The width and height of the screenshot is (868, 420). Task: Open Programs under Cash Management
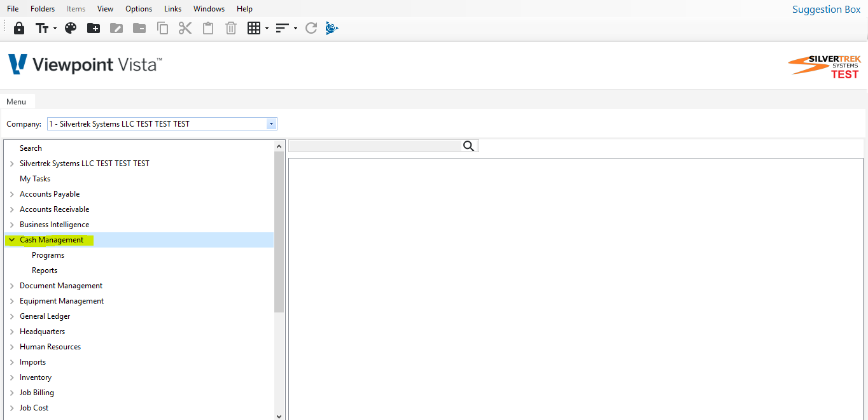click(48, 255)
